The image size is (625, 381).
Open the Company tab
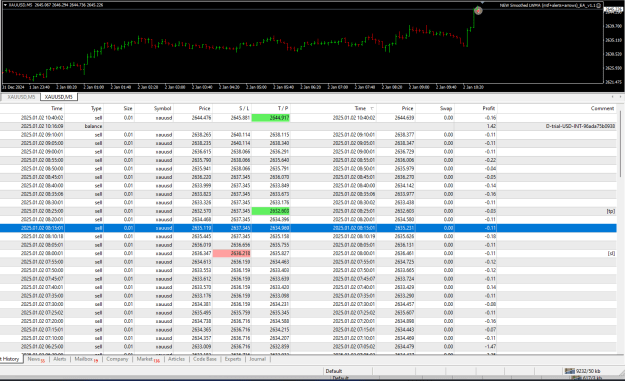(117, 359)
